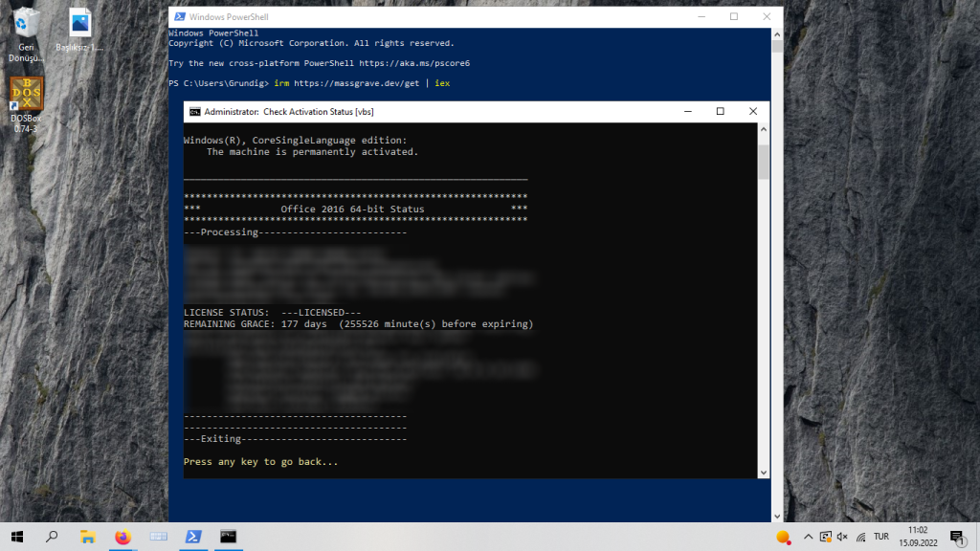Click the activation window scrollbar up arrow
Viewport: 980px width, 551px height.
763,129
